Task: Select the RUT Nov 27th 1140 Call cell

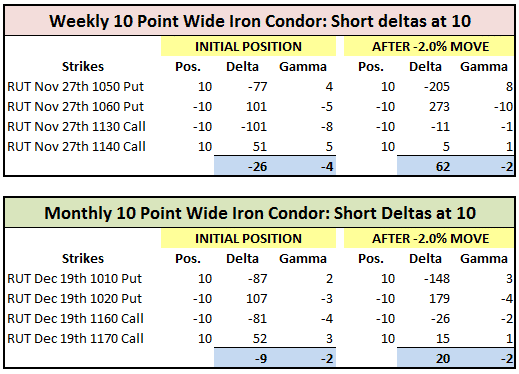Action: coord(76,147)
